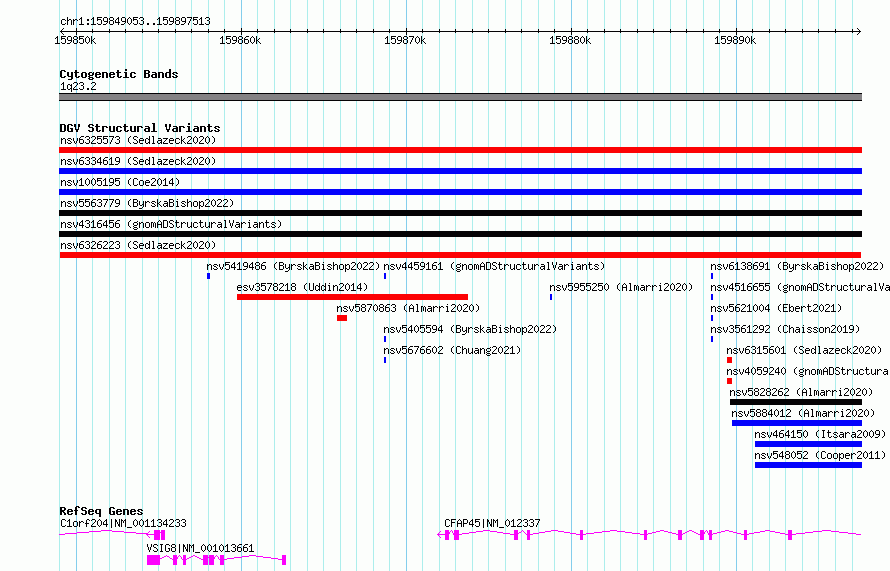Click the small blue marker under nsv5419486
Image resolution: width=890 pixels, height=571 pixels.
coord(208,276)
